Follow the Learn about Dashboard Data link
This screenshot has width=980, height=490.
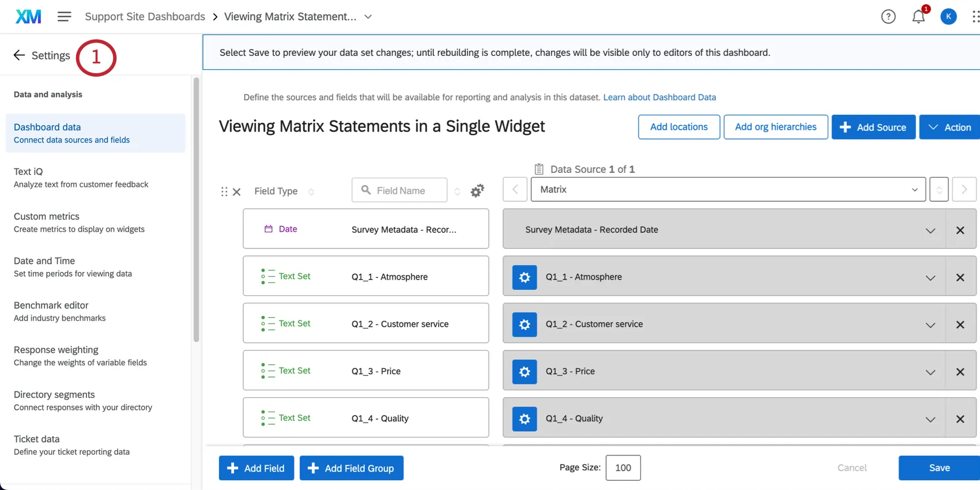pos(659,97)
